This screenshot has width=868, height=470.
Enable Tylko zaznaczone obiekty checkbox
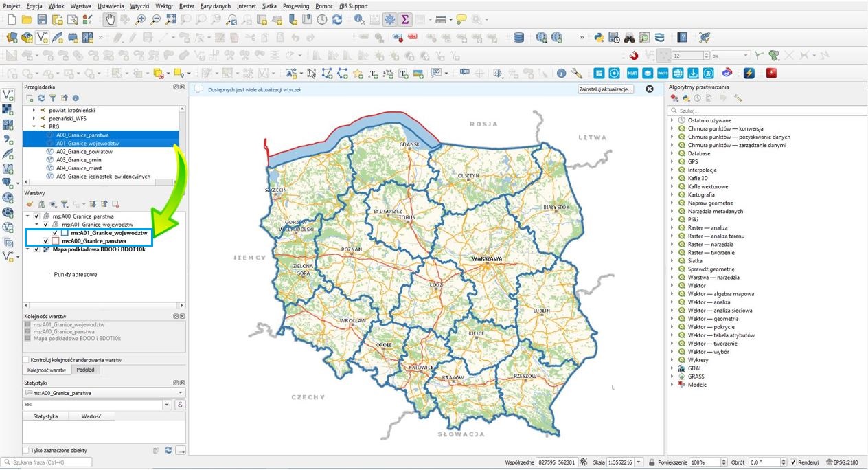[x=26, y=450]
